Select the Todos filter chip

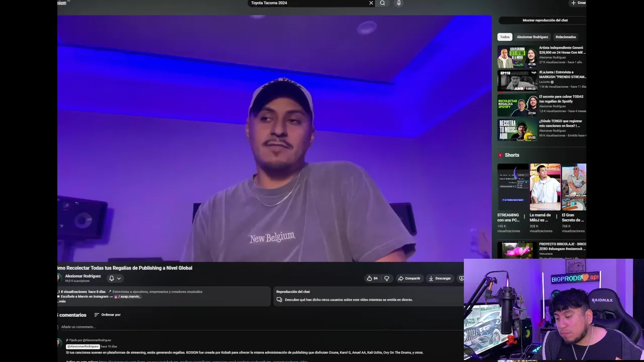(x=505, y=37)
